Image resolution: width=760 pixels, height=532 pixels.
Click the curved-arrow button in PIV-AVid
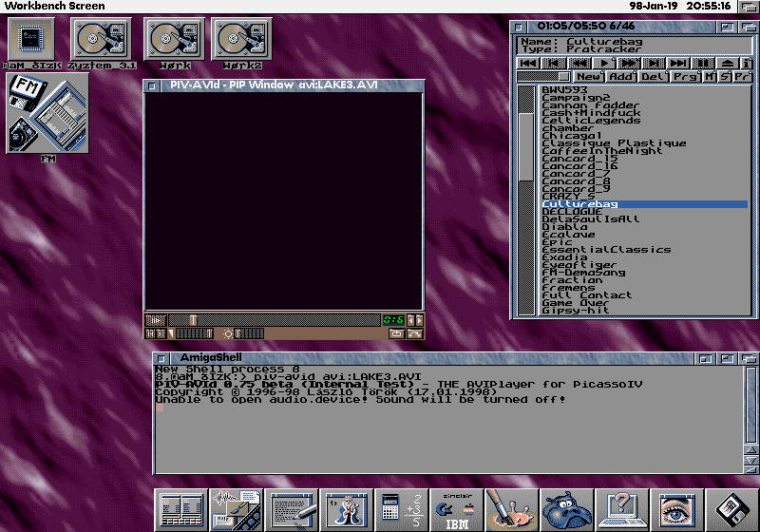(x=415, y=333)
